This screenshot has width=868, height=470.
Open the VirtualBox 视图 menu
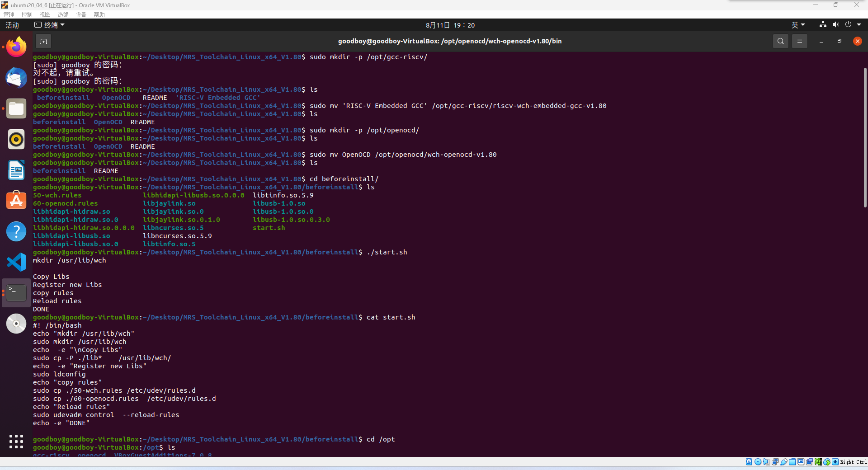[x=45, y=14]
